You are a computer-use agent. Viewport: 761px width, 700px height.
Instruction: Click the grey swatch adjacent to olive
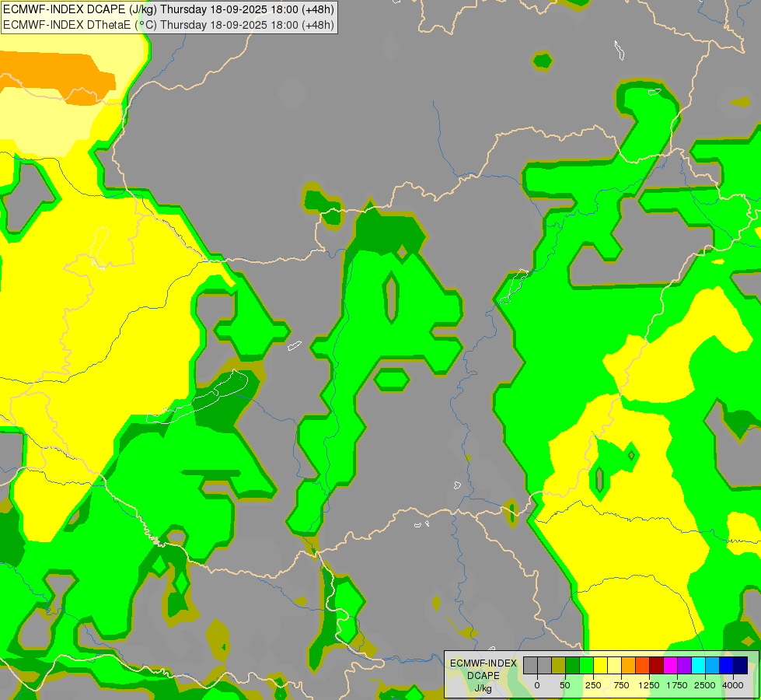coord(545,666)
